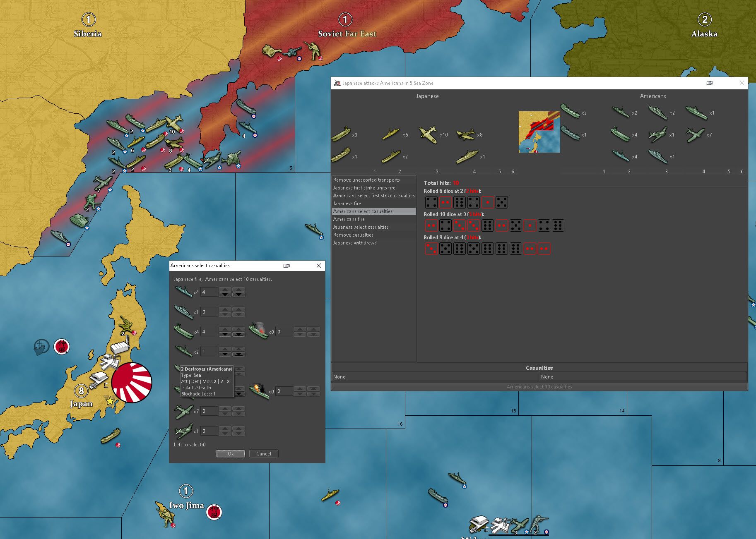Click the x4 cruiser casualty count field
Screen dimensions: 756x539
pyautogui.click(x=209, y=292)
